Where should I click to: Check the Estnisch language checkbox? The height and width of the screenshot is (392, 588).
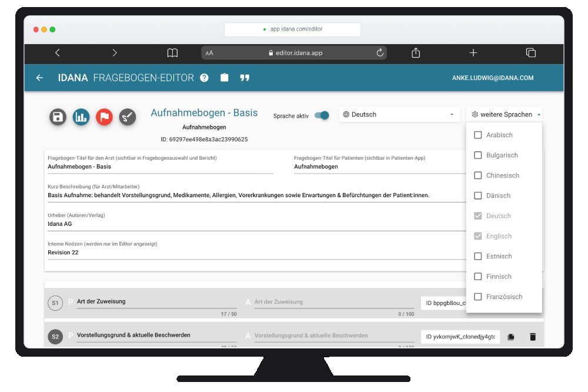point(477,256)
